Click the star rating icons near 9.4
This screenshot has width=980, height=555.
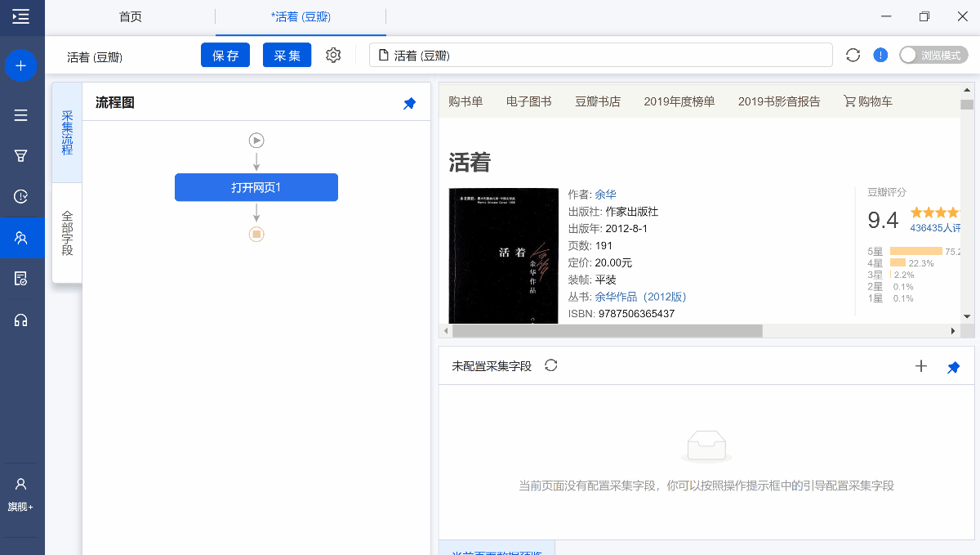[x=935, y=213]
